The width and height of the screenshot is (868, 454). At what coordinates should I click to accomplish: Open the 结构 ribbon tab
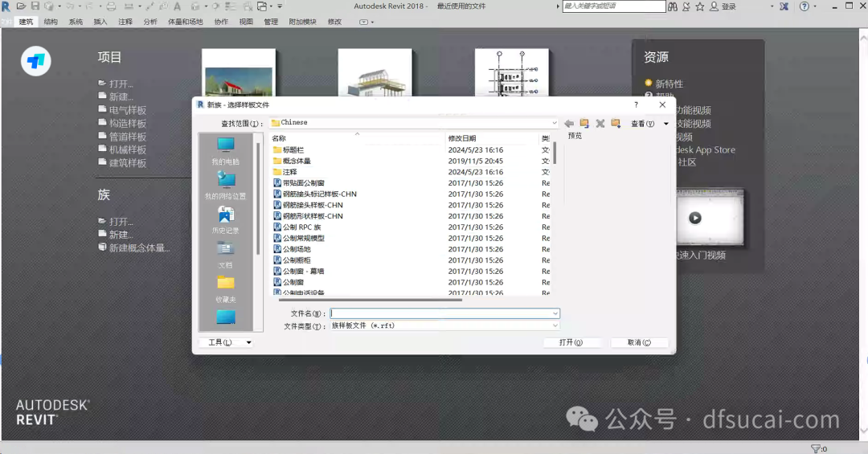[51, 22]
